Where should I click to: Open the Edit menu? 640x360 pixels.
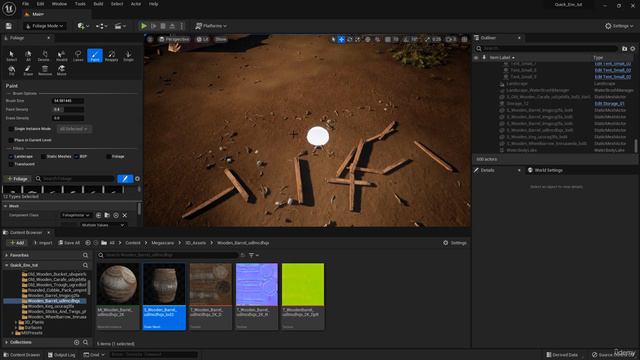[x=40, y=4]
